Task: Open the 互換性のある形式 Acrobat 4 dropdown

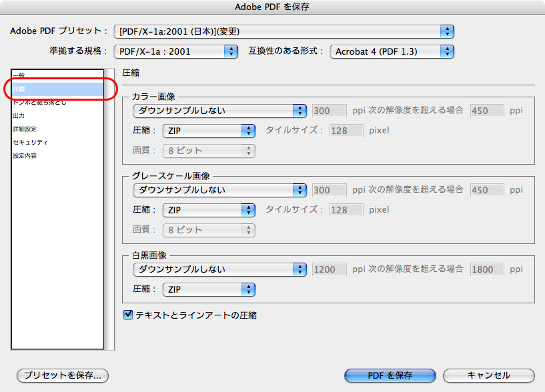Action: (392, 52)
